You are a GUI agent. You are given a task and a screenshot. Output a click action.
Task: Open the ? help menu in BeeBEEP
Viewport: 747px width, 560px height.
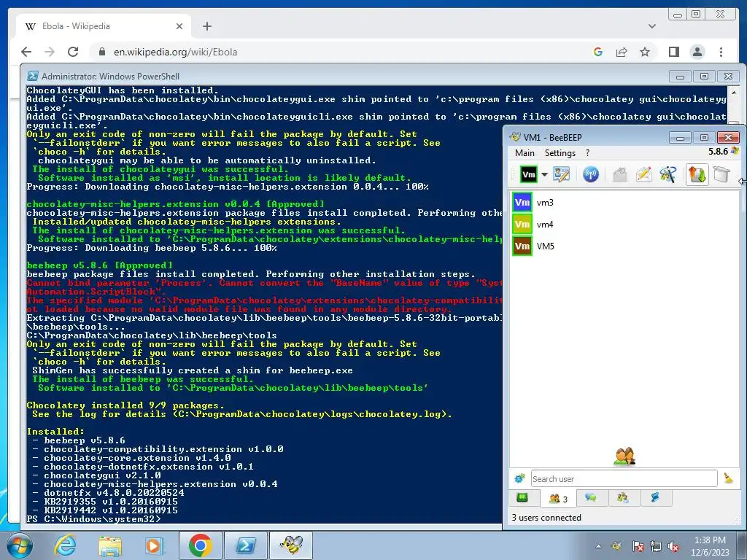[x=587, y=153]
